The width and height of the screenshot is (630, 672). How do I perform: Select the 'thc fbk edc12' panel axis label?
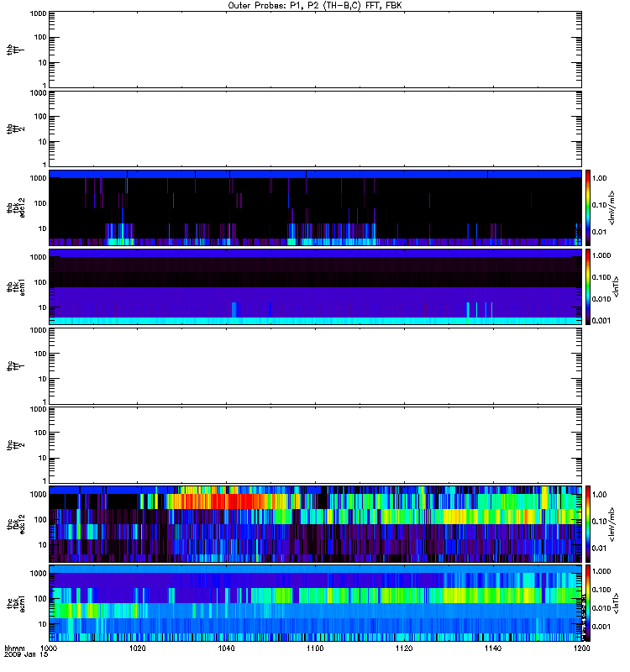(x=15, y=524)
